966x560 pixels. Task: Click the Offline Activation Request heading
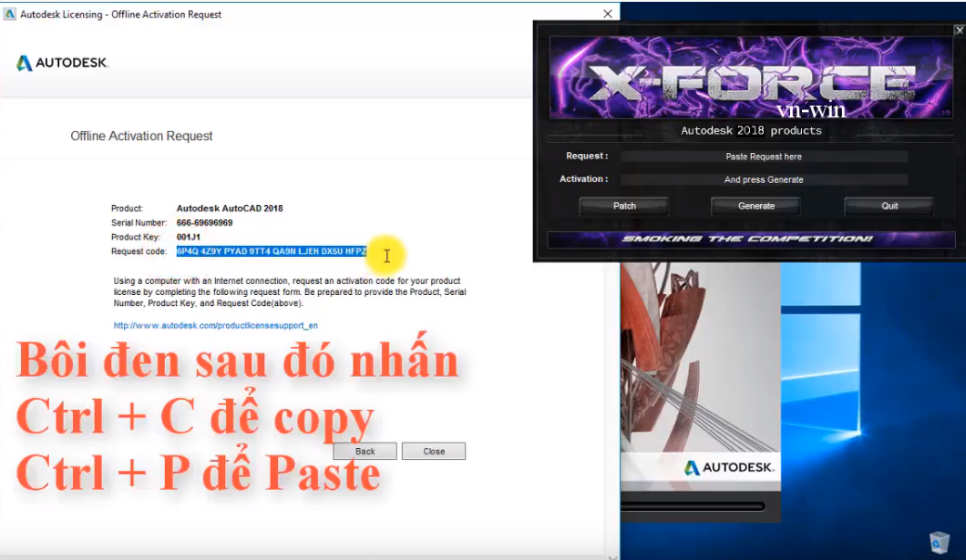click(x=141, y=135)
